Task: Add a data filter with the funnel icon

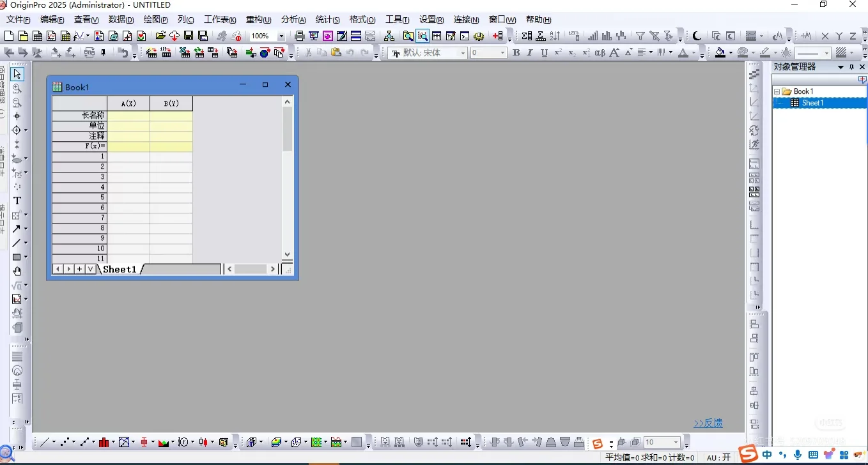Action: coord(640,36)
